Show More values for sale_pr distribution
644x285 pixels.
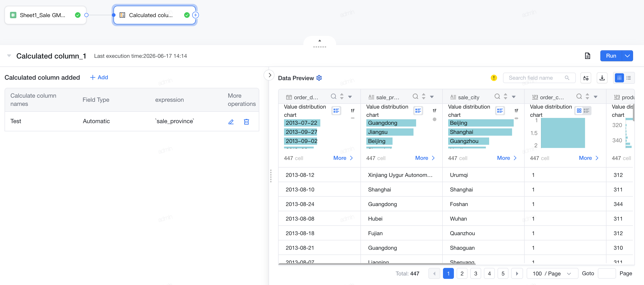pyautogui.click(x=425, y=158)
